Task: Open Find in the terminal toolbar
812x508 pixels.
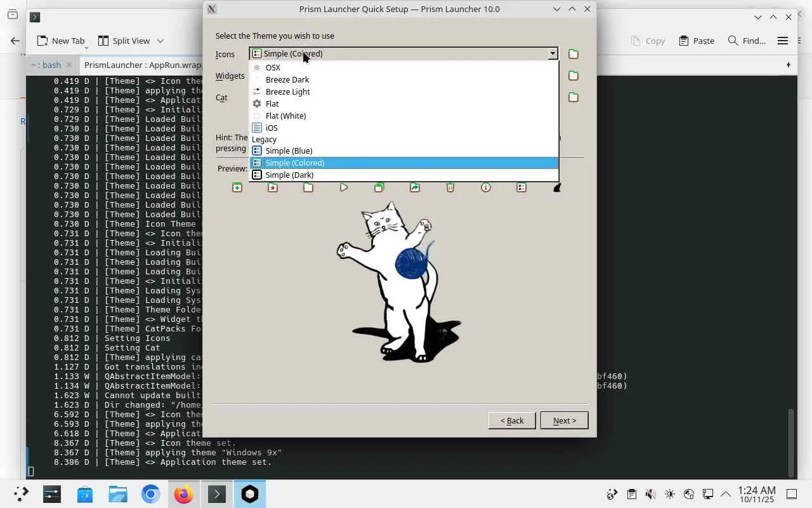Action: [x=747, y=41]
